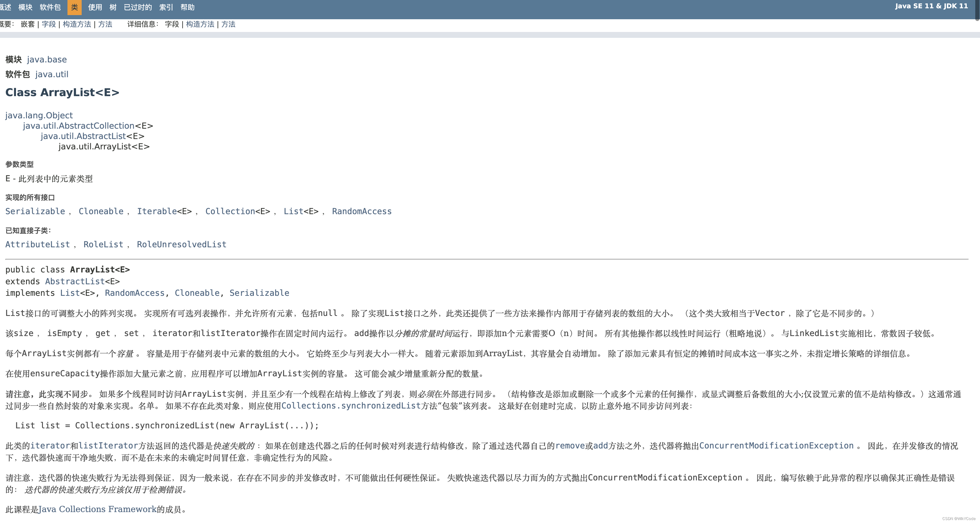This screenshot has width=980, height=523.
Task: Open the 使用 (Use) navigation item
Action: coord(94,7)
